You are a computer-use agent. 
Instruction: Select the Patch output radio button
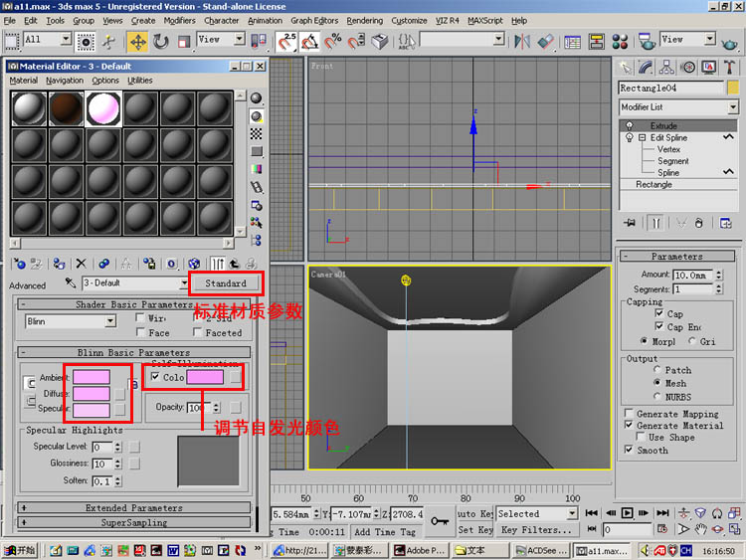657,370
